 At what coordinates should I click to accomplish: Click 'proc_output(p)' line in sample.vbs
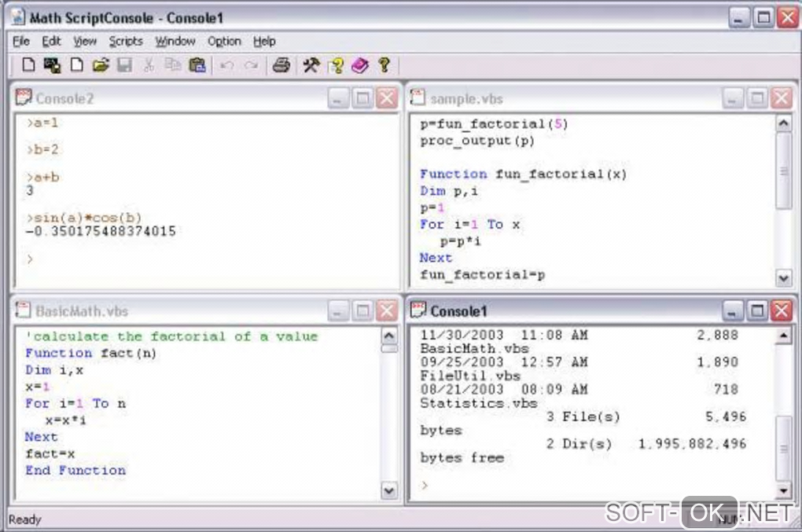pos(477,141)
